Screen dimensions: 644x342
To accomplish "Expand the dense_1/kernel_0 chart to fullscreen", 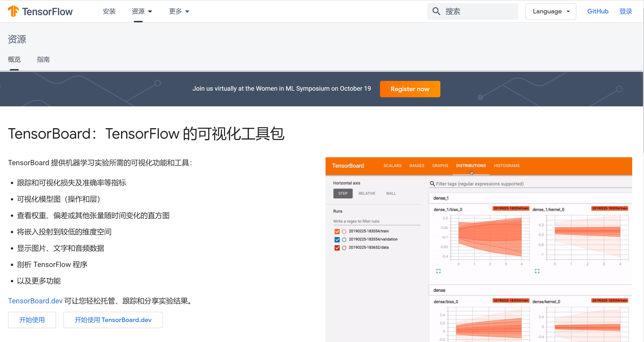I will tap(537, 271).
